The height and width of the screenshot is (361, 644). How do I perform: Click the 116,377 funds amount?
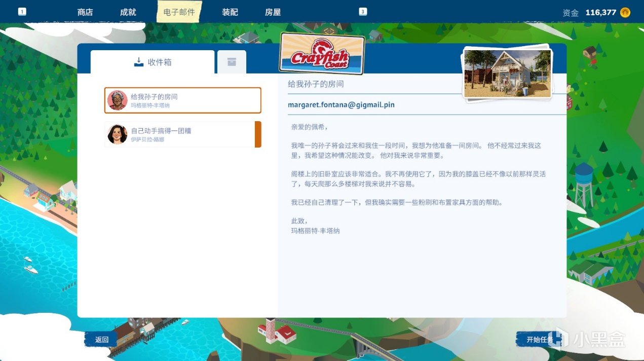tap(600, 12)
